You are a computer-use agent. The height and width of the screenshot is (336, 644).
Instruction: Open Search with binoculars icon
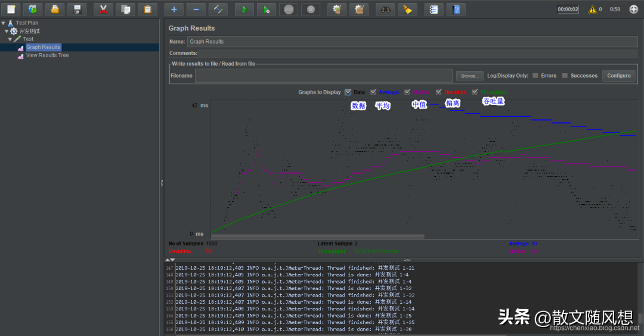385,9
